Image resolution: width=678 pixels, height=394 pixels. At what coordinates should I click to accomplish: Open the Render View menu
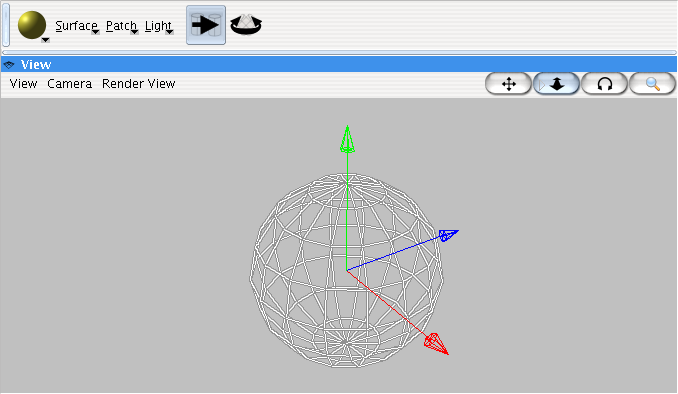pos(138,83)
